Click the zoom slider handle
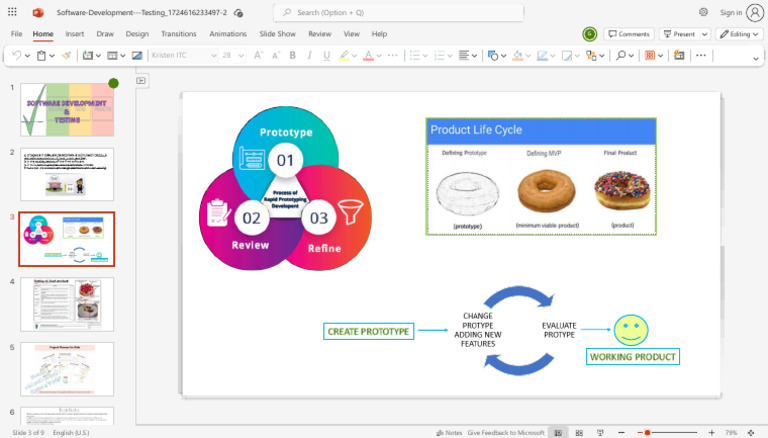The image size is (768, 438). [x=648, y=432]
